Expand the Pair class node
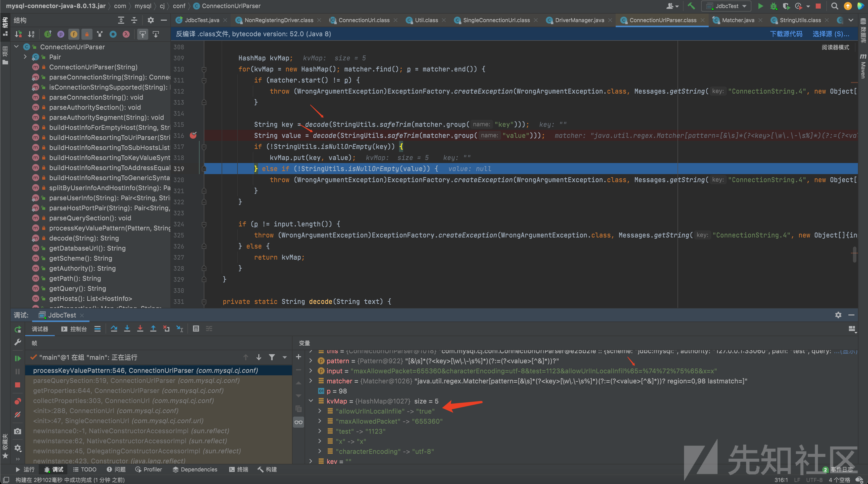 point(25,57)
